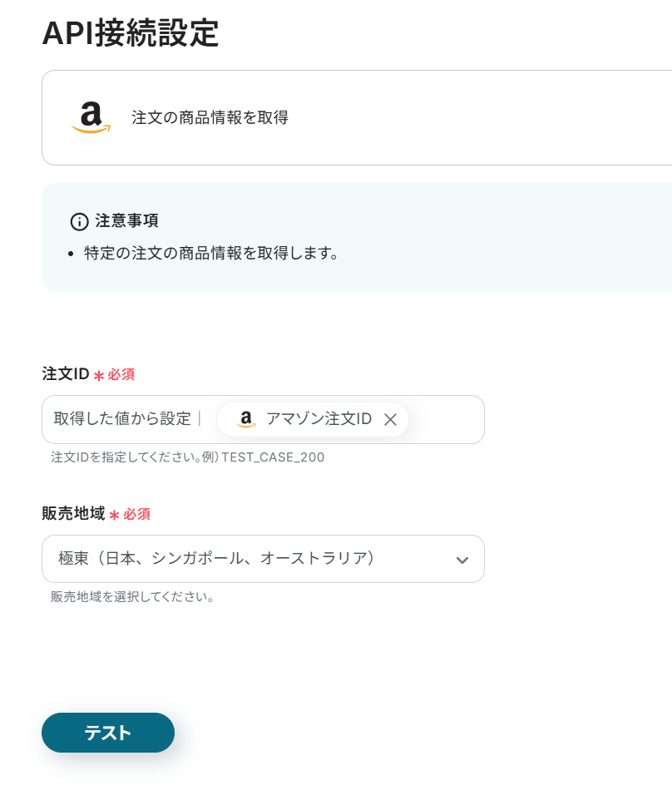Click the TEST_CASE_200 example hint text

(273, 457)
